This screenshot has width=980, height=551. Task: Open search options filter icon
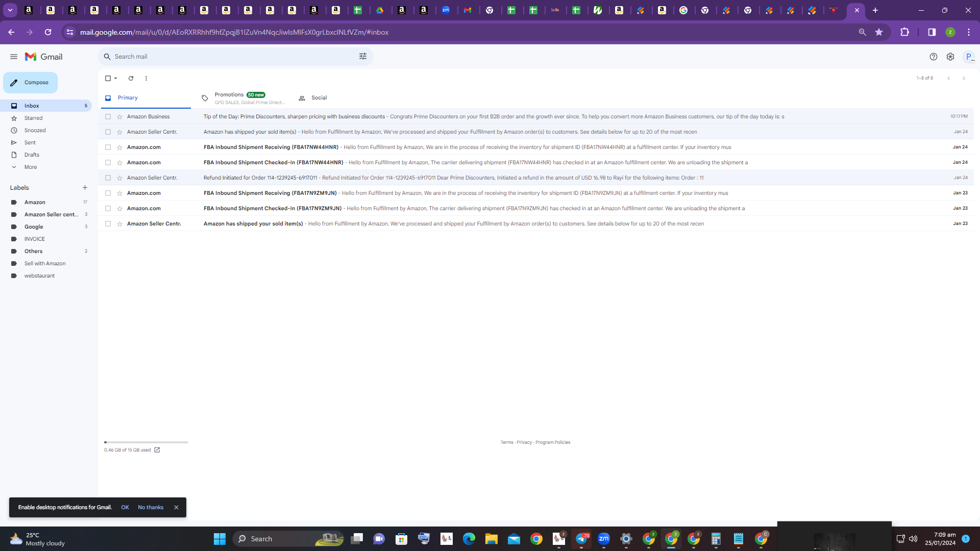click(363, 57)
